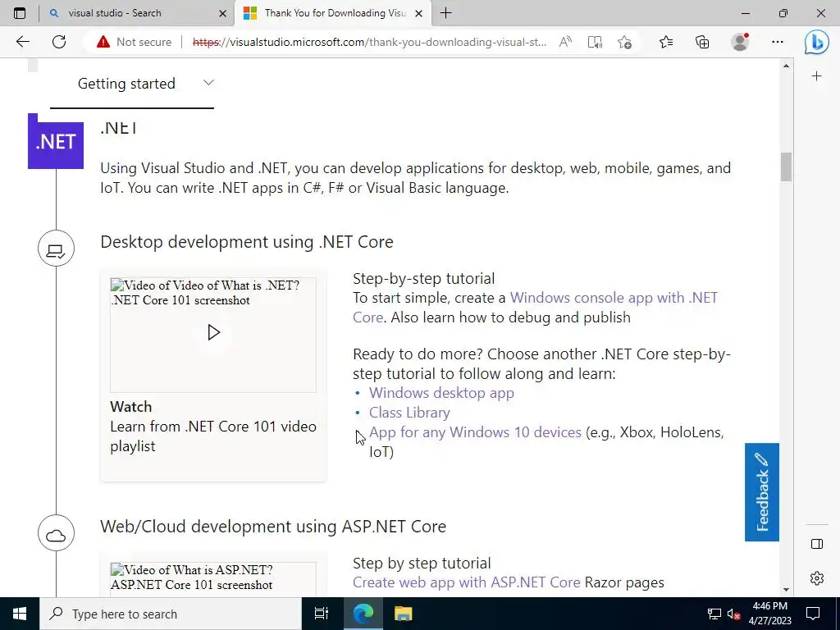The image size is (840, 630).
Task: Click the Step-by-step tutorial text
Action: [424, 279]
